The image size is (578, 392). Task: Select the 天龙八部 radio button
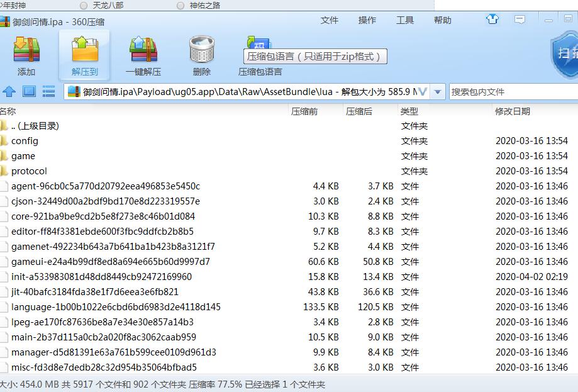point(84,5)
